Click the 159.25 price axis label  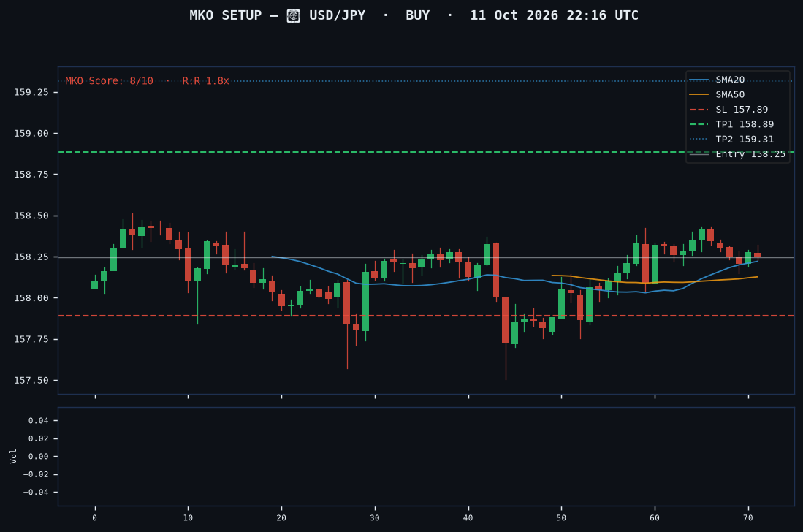click(31, 92)
